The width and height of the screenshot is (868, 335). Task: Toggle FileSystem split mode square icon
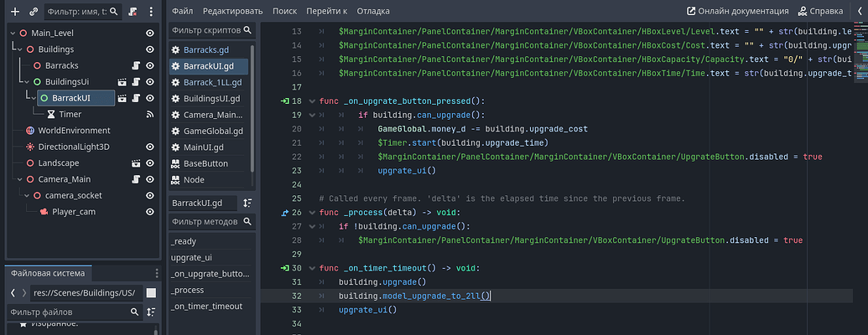click(151, 292)
